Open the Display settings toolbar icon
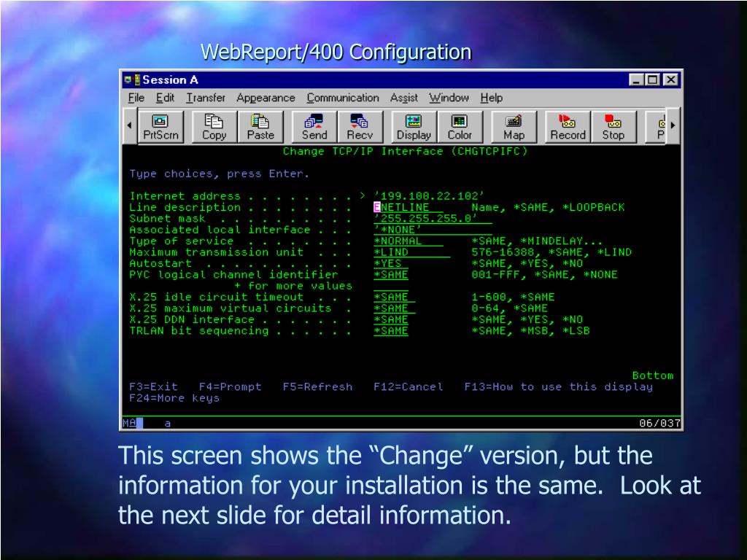This screenshot has width=747, height=560. (414, 127)
